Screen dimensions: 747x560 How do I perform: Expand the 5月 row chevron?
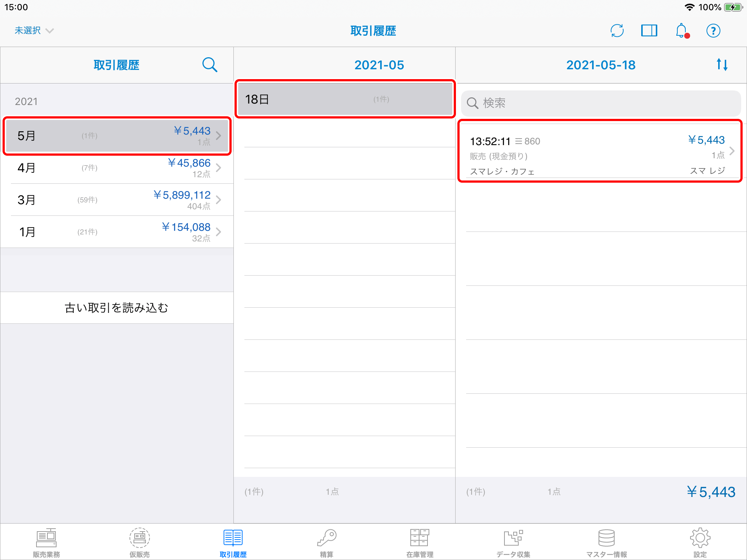coord(218,136)
